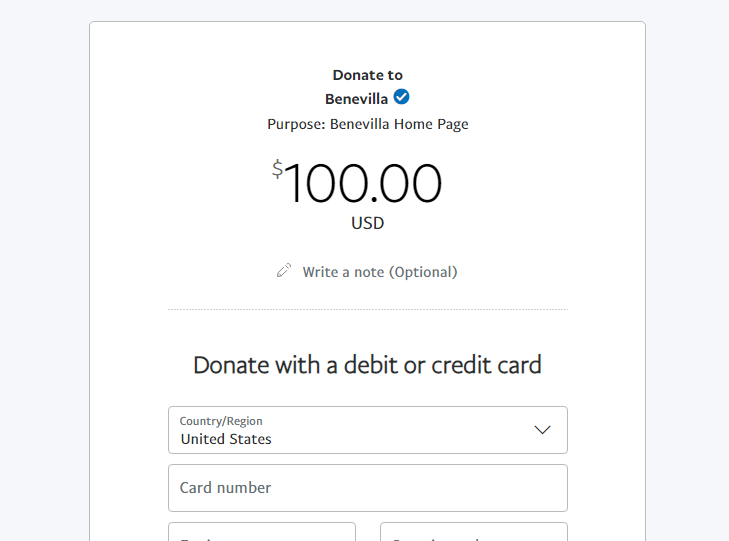Click the Purpose: Benevilla Home Page text
Viewport: 729px width, 541px height.
point(367,124)
